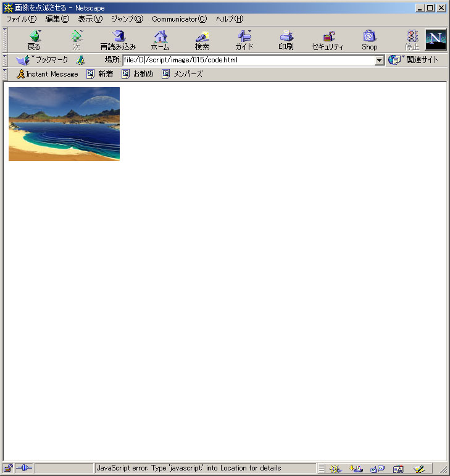Reload the page with 再読み込み

(118, 40)
